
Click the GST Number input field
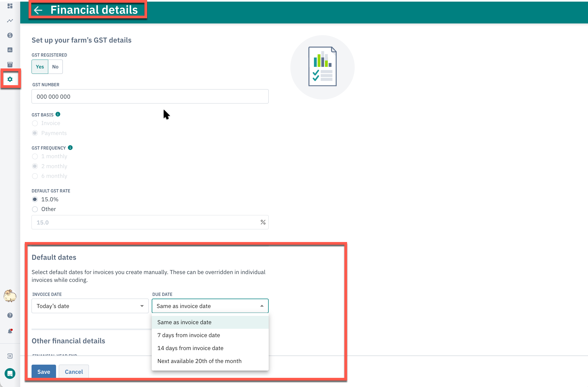pyautogui.click(x=150, y=96)
